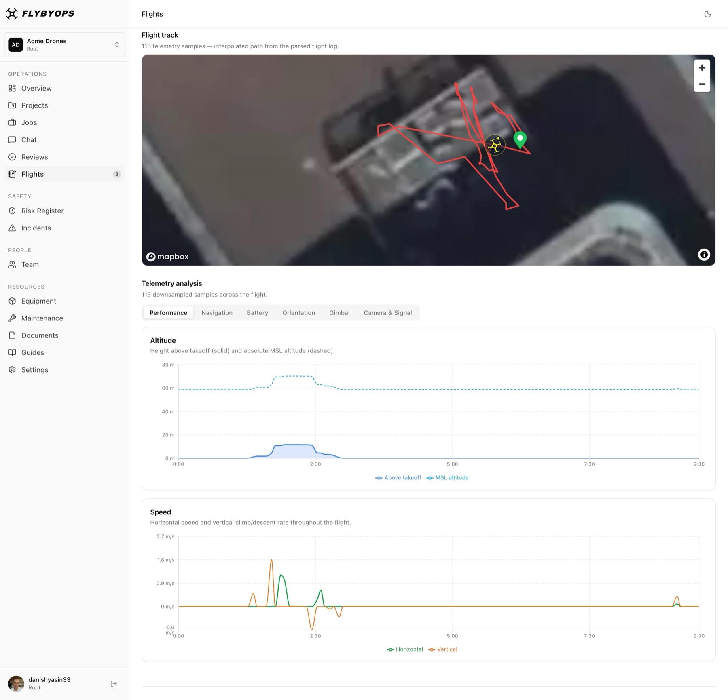Click the green takeoff location pin

520,140
